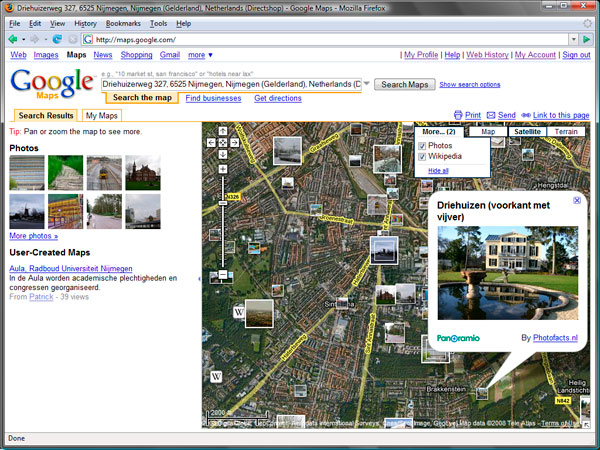Image resolution: width=600 pixels, height=450 pixels.
Task: Click the Search Maps button
Action: click(404, 84)
